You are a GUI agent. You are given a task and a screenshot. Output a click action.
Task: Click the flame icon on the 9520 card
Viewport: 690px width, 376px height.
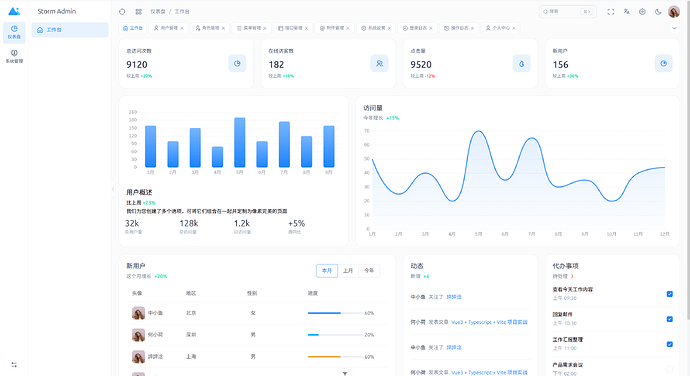(521, 63)
